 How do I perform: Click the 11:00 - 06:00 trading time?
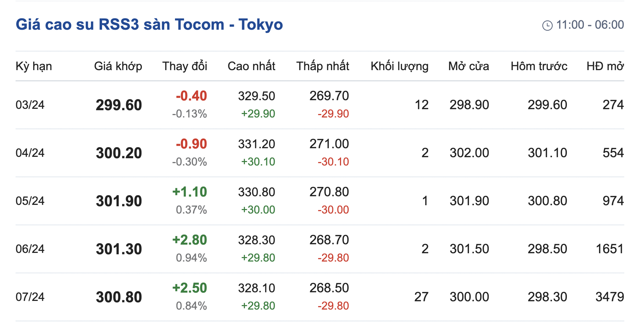pos(590,25)
